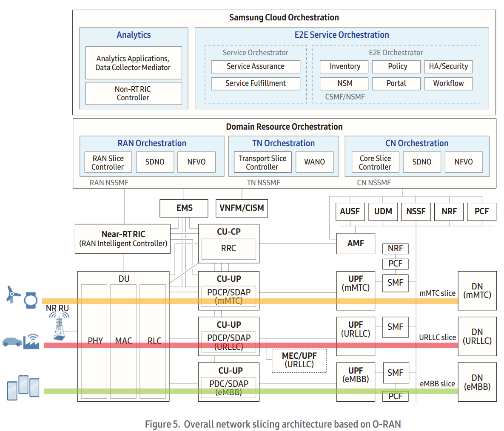Click the DN (URLLC) box
The height and width of the screenshot is (431, 504).
(477, 336)
